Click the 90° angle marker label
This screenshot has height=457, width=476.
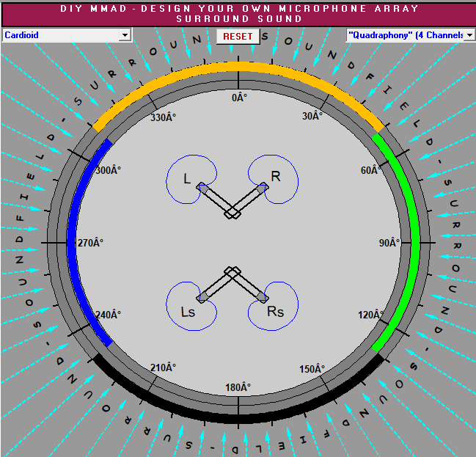pos(388,242)
